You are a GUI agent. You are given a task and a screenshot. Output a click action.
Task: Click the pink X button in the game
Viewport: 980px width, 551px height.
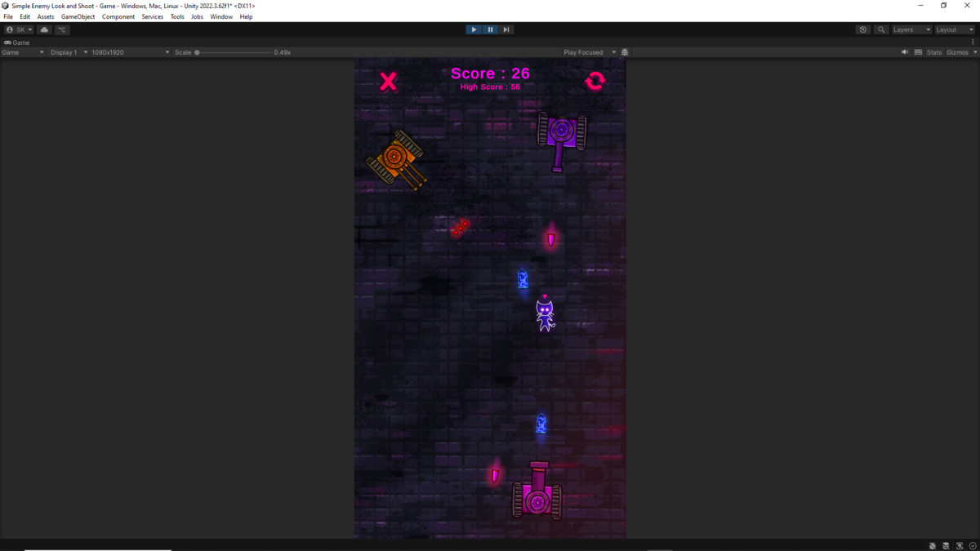click(388, 80)
